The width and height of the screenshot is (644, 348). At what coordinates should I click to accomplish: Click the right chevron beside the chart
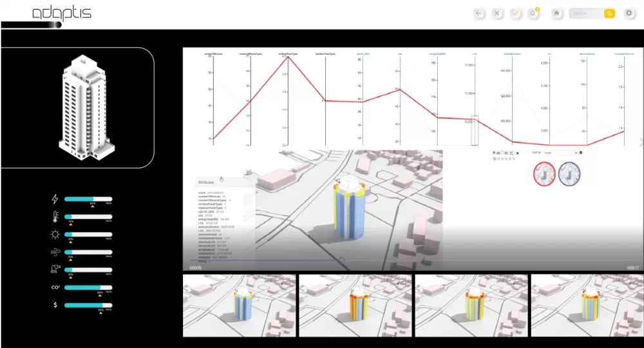[x=640, y=142]
